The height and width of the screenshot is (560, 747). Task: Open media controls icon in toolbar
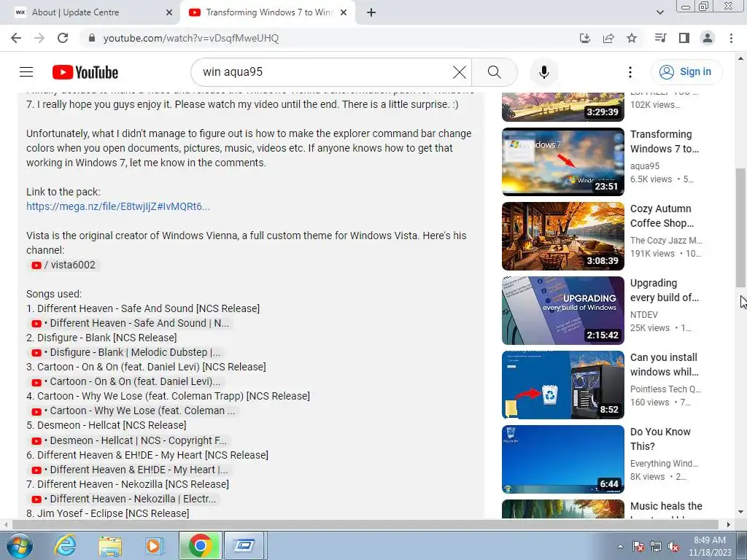click(x=660, y=38)
